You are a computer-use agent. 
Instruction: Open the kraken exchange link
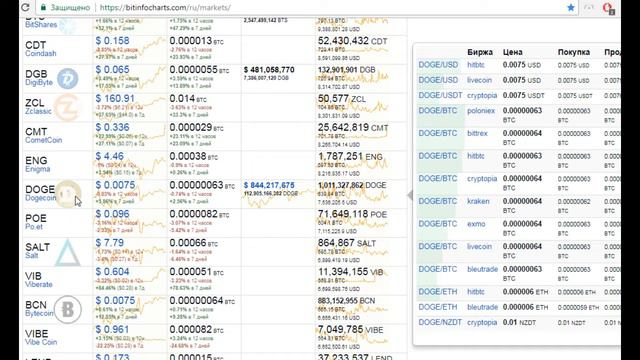click(478, 201)
